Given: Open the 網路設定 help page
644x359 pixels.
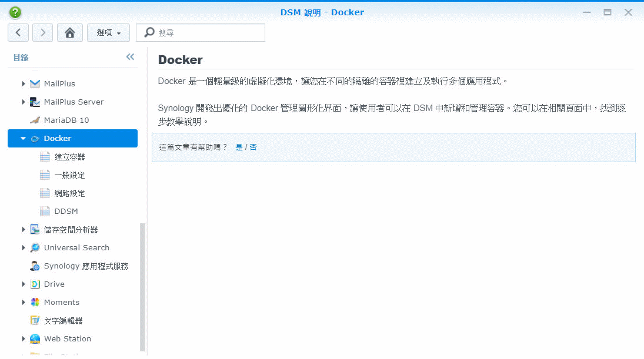Looking at the screenshot, I should 70,193.
